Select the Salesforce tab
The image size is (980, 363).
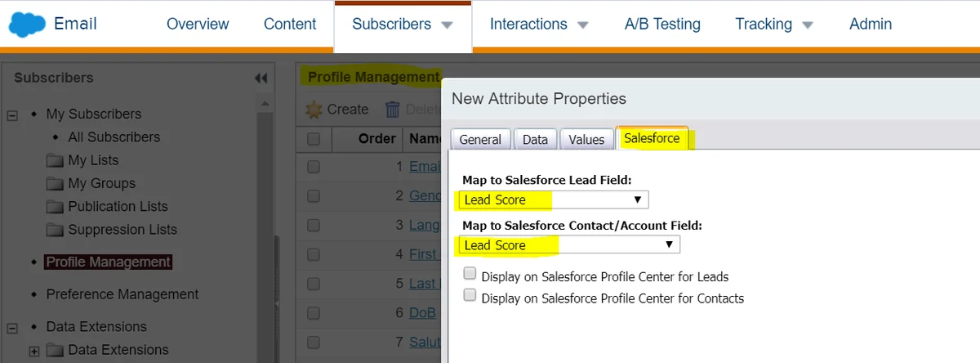coord(652,138)
